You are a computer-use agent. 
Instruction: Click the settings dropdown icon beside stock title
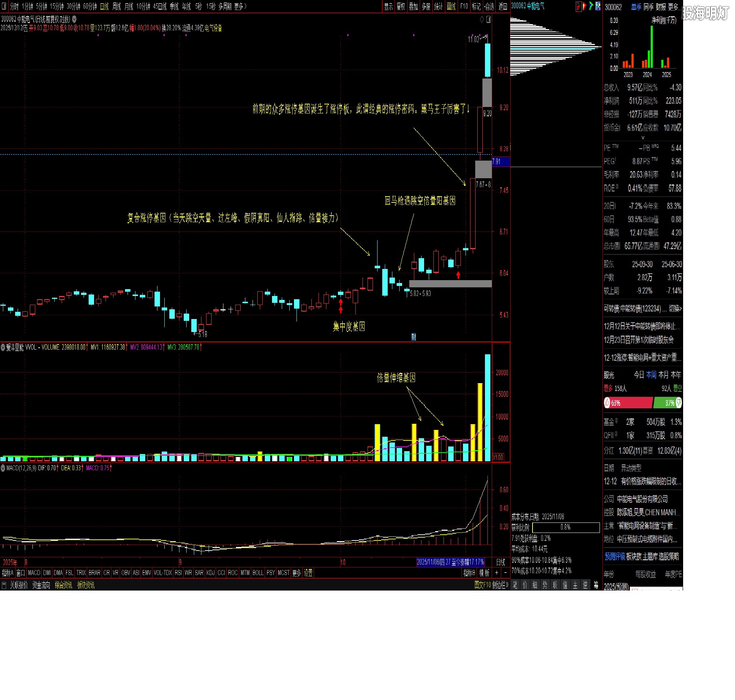(x=74, y=19)
